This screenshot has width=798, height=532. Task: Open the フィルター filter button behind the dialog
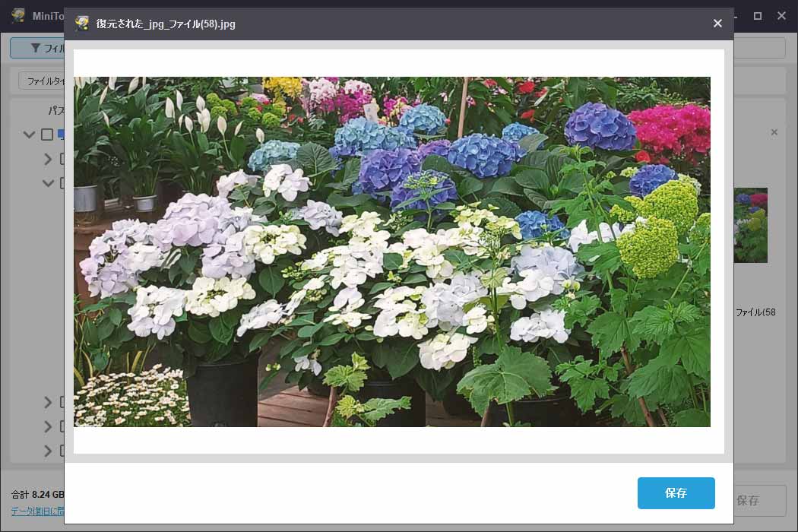pos(38,49)
